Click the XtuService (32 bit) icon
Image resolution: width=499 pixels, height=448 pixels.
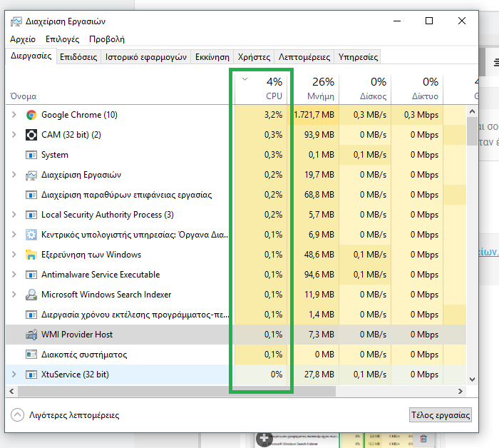pos(31,375)
